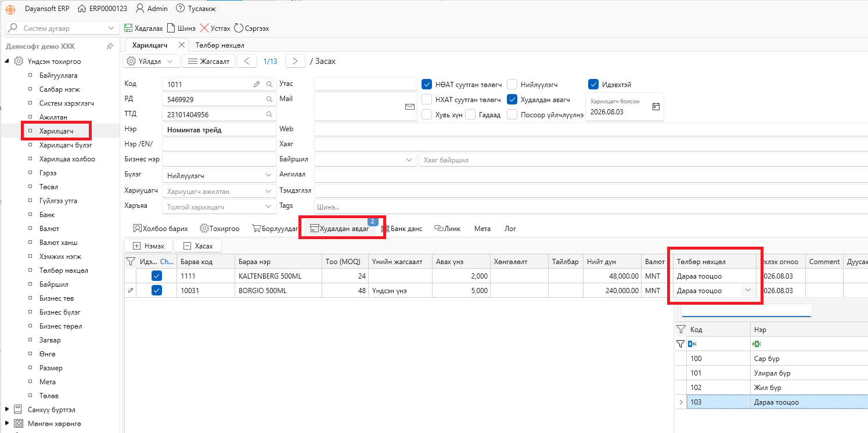Open the Борлуулдаг tab

tap(275, 228)
